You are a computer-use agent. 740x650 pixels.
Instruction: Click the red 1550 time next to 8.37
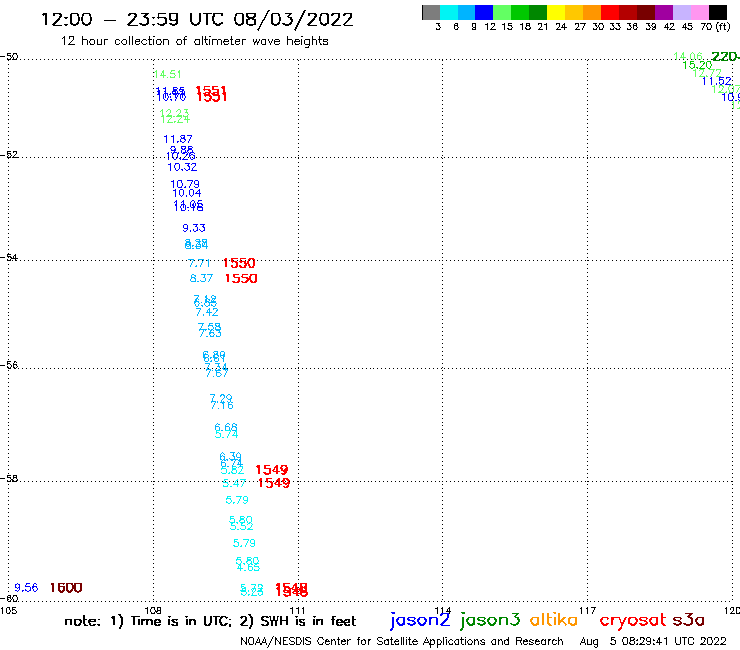pos(241,279)
